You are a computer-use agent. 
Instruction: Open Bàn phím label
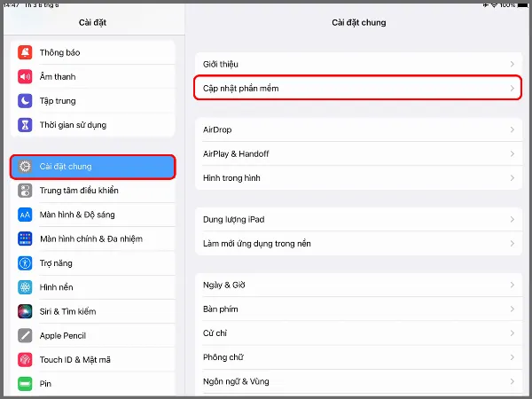(x=221, y=309)
